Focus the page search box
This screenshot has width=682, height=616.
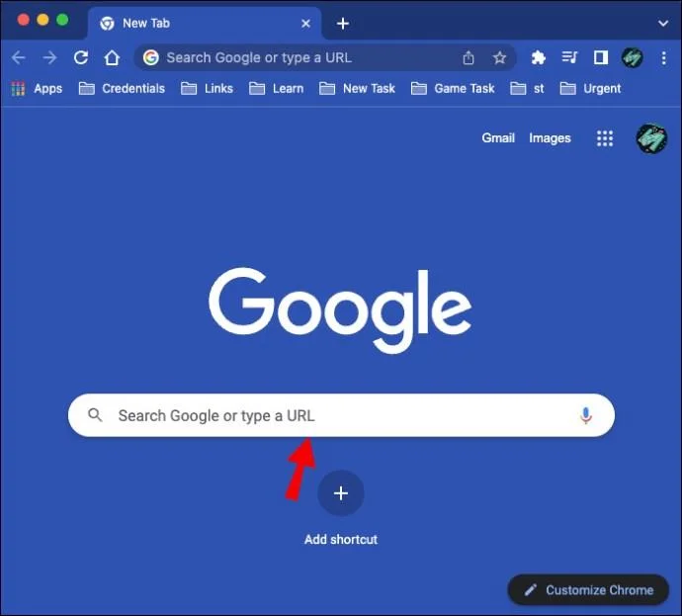click(x=341, y=415)
